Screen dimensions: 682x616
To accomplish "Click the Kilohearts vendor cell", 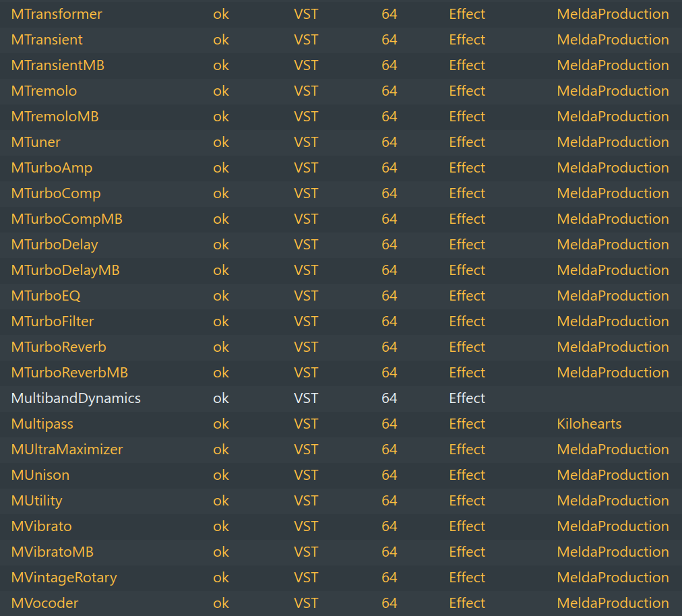I will [590, 424].
